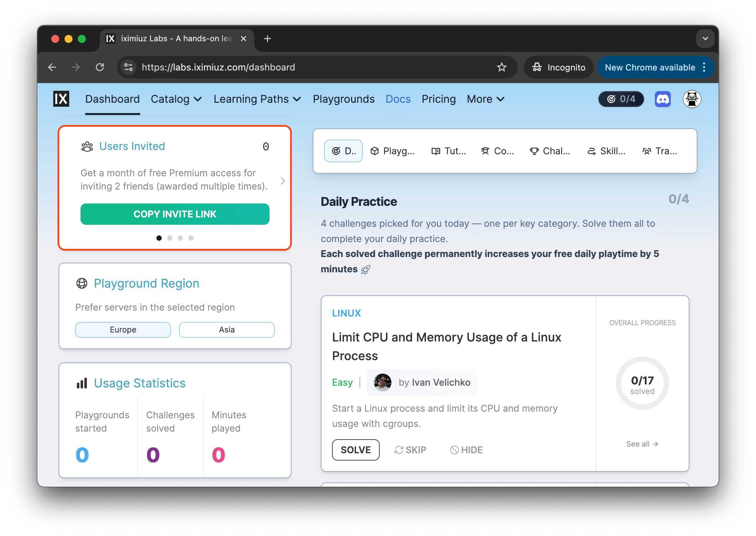
Task: Click the user avatar profile icon
Action: click(x=692, y=99)
